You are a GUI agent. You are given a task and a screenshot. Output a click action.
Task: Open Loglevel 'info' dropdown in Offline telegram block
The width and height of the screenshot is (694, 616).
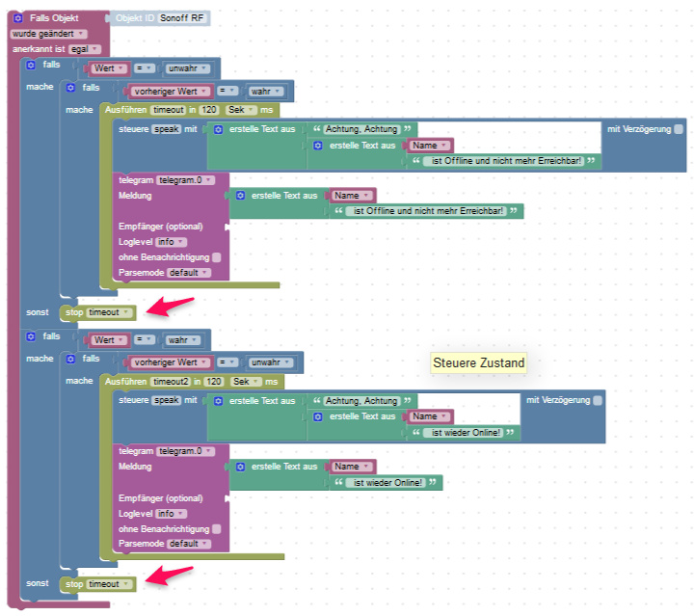point(172,242)
